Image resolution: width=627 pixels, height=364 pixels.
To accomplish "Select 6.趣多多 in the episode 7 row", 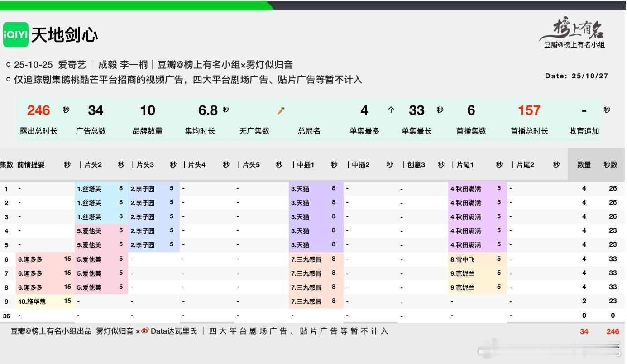I will pos(30,273).
